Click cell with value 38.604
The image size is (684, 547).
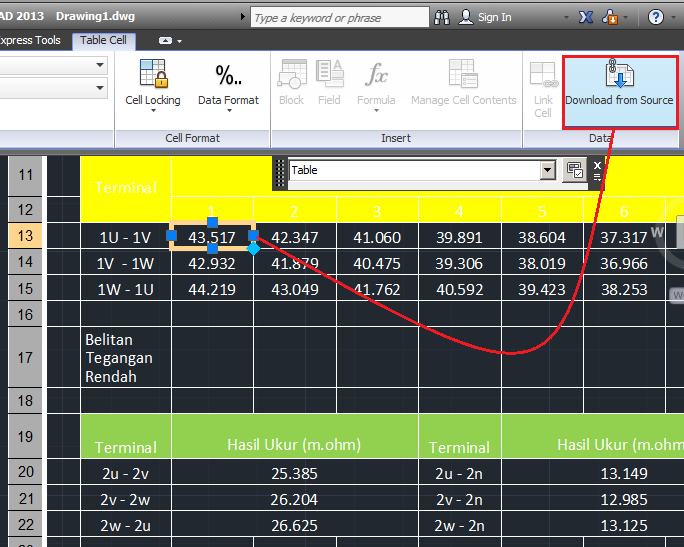542,237
